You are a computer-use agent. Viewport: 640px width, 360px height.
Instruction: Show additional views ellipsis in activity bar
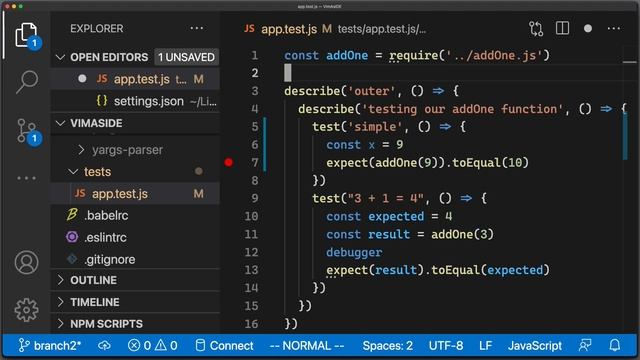click(x=27, y=178)
